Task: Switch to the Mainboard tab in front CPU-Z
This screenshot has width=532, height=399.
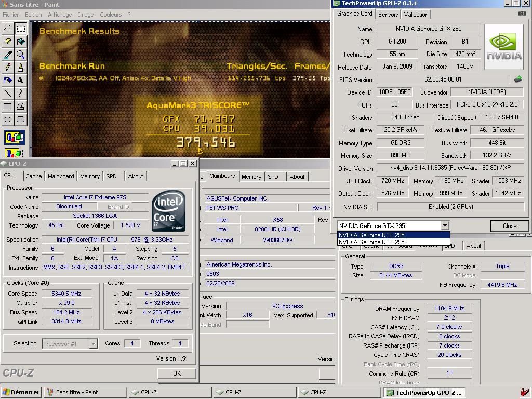Action: tap(61, 176)
